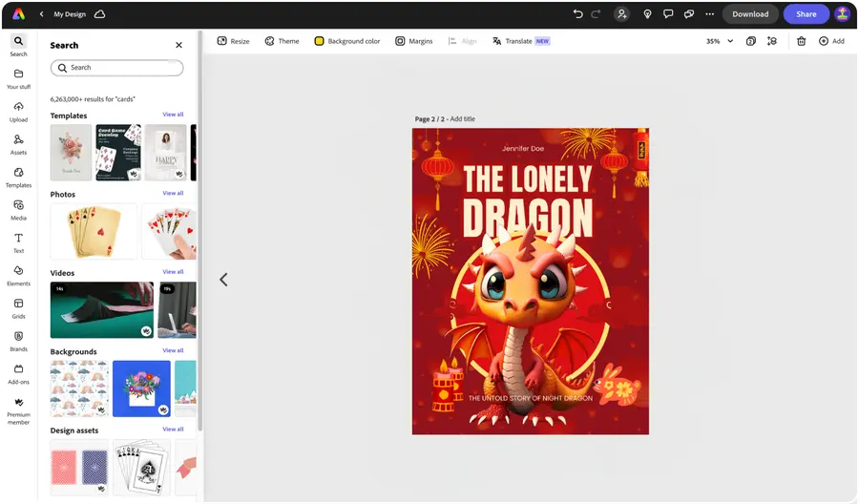
Task: View all Photos results
Action: [x=173, y=194]
